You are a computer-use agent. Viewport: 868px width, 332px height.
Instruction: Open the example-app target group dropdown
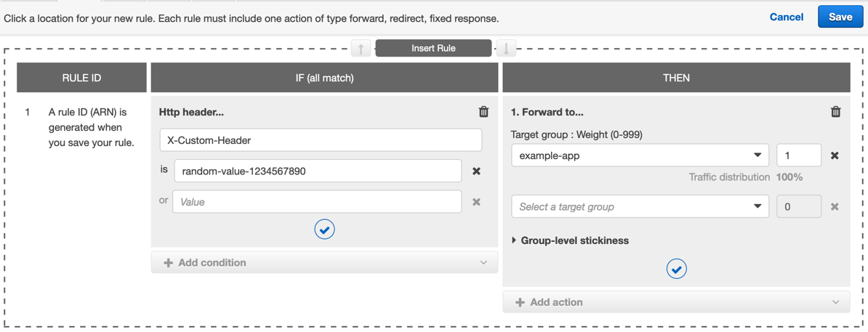pos(640,155)
